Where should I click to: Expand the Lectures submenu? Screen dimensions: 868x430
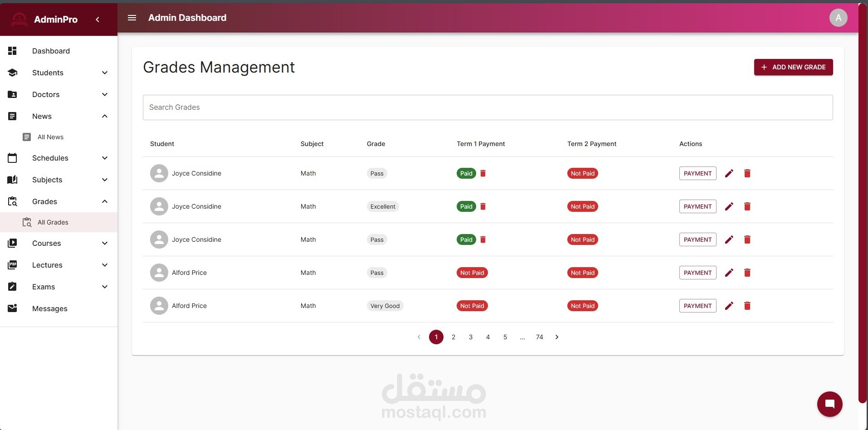pos(105,265)
